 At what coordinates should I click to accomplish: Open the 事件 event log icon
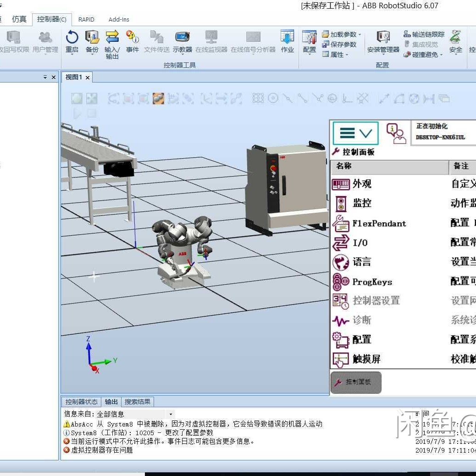pyautogui.click(x=133, y=42)
